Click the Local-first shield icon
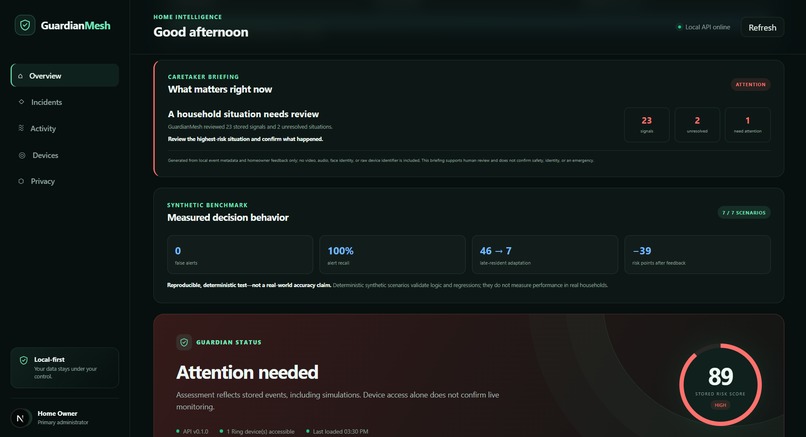This screenshot has height=437, width=806. pos(23,360)
